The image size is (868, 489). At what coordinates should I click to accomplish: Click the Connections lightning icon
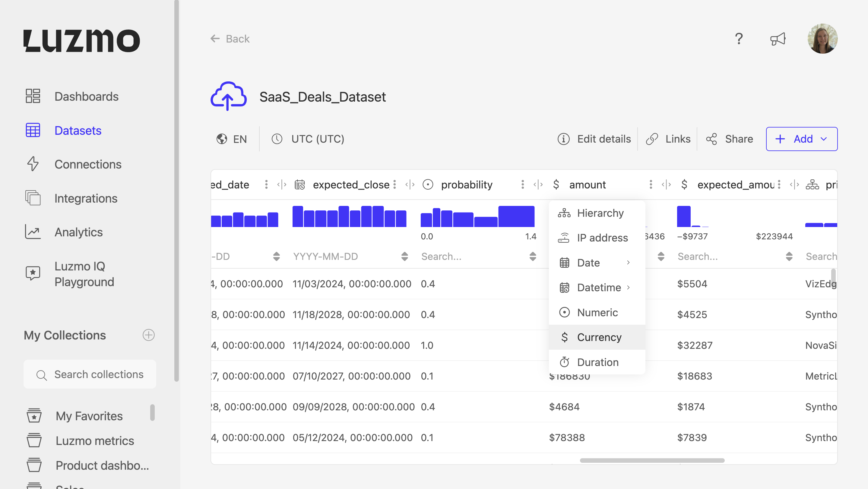[33, 164]
